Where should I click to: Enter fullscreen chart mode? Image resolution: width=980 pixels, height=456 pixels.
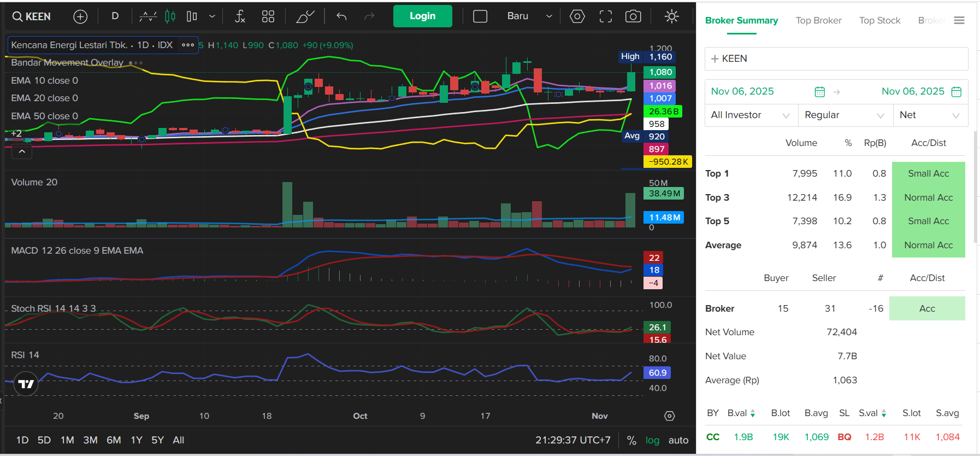pyautogui.click(x=605, y=16)
